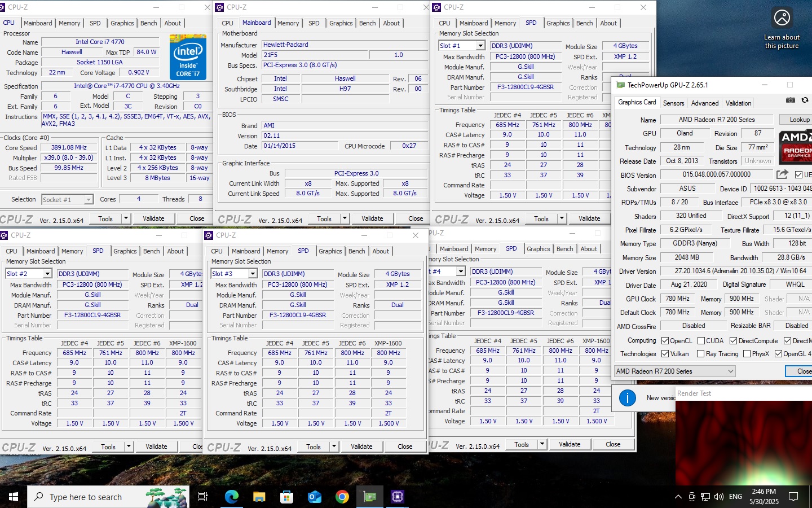Open Graphics tab in the Slot #1 CPU-Z window
The image size is (812, 508).
click(x=558, y=23)
